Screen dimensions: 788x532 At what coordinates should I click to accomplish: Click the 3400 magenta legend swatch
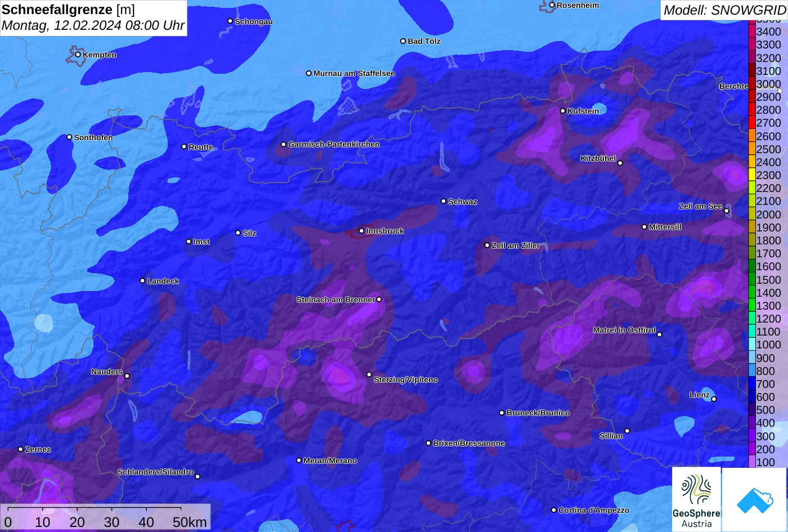click(751, 32)
